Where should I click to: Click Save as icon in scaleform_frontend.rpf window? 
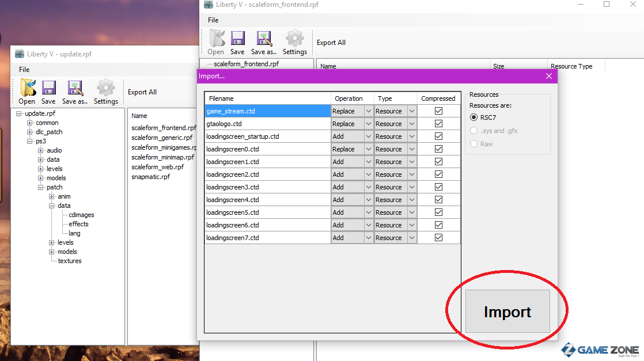point(264,38)
